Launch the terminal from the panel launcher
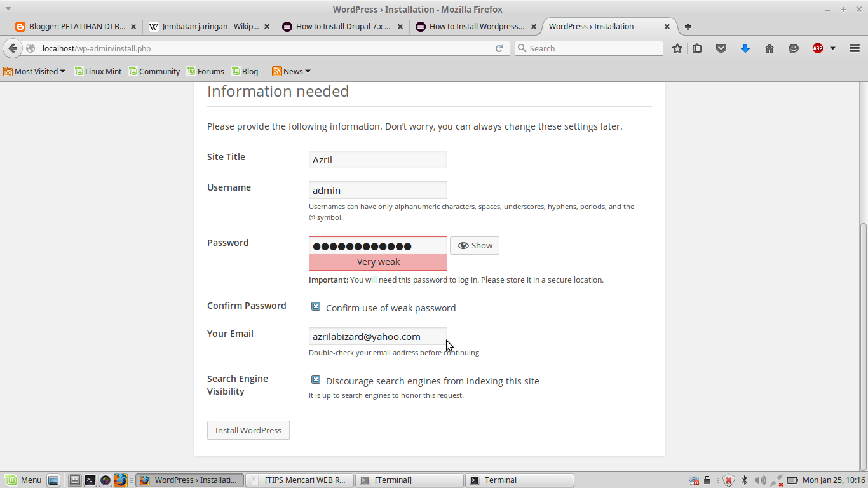This screenshot has width=868, height=488. [90, 480]
